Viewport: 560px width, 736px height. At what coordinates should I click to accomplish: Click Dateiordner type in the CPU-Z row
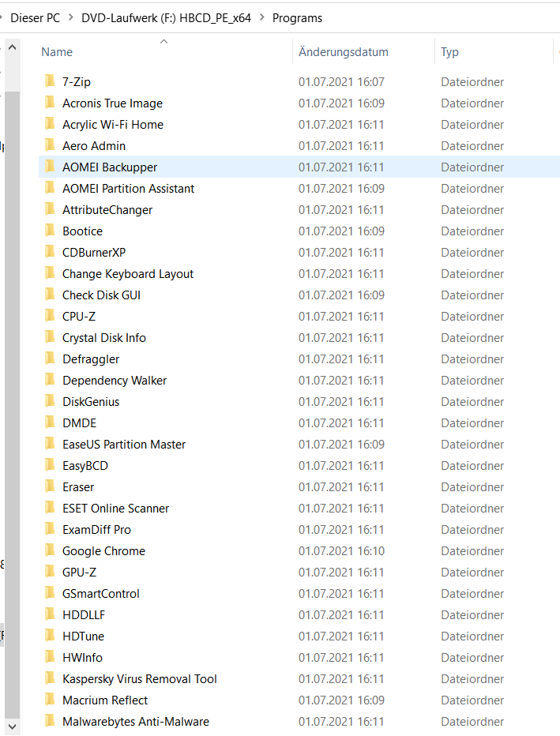point(472,317)
